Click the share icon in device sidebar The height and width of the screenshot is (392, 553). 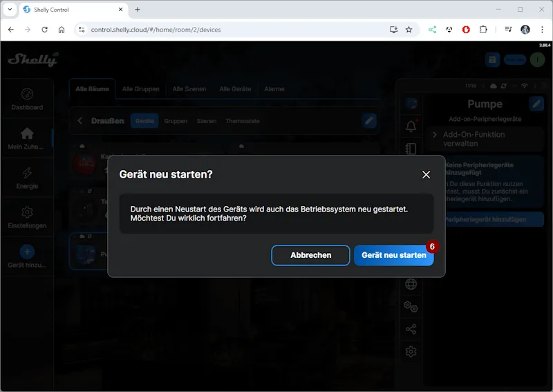click(x=411, y=329)
